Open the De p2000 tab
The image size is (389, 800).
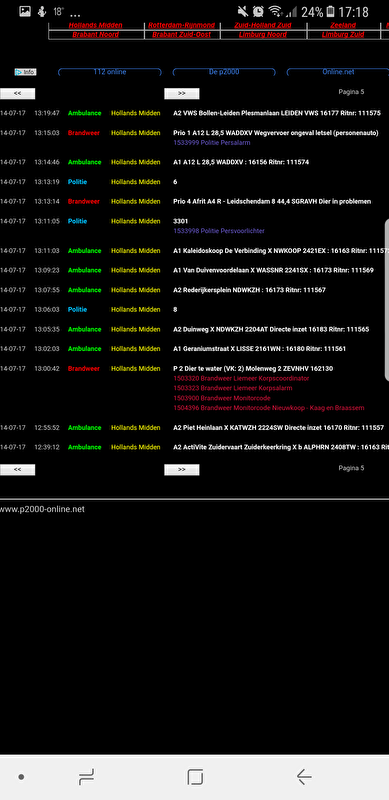pos(224,72)
